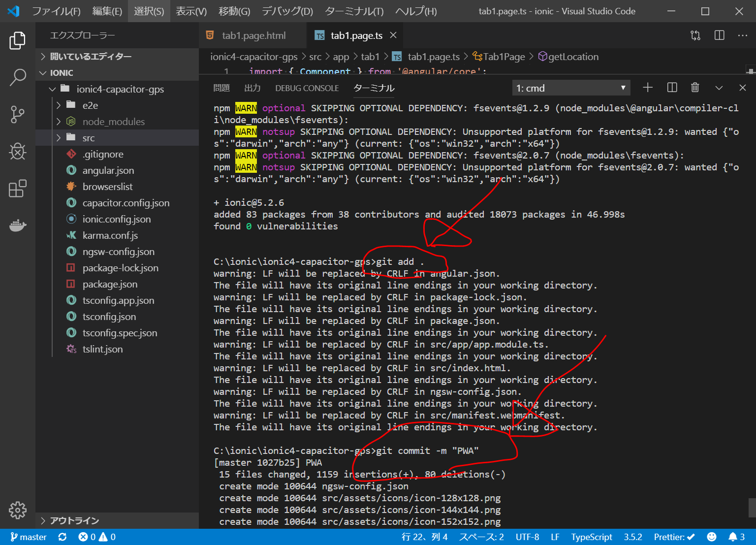The height and width of the screenshot is (545, 756).
Task: Expand the アウトライン outline section
Action: 74,520
